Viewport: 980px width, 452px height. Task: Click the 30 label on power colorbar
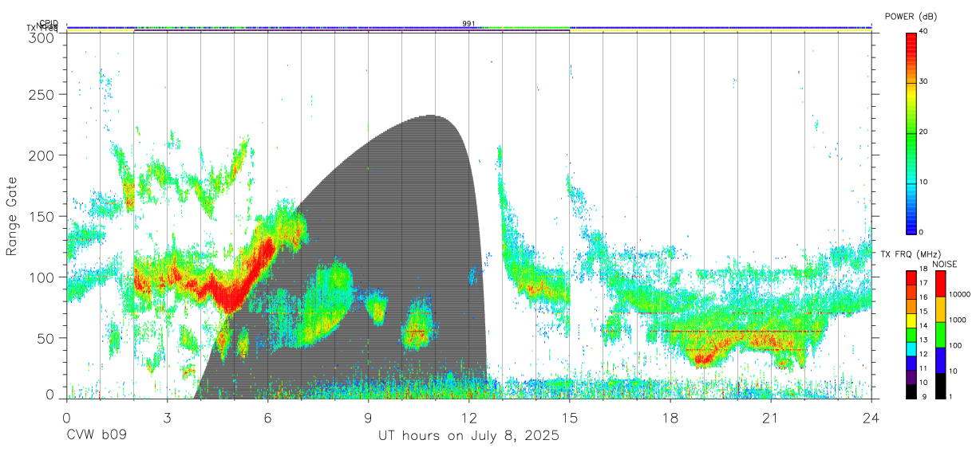[x=923, y=82]
